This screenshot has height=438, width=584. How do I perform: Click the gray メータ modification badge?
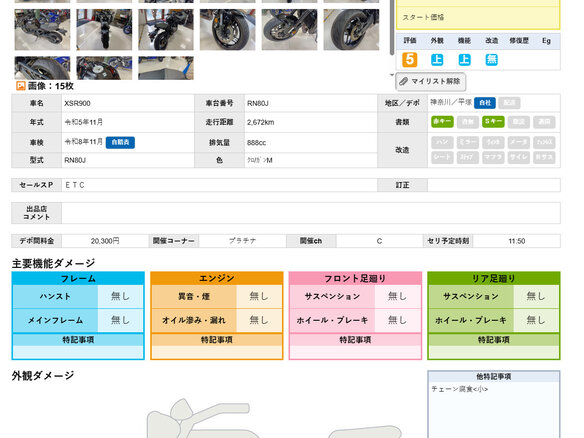tap(518, 142)
